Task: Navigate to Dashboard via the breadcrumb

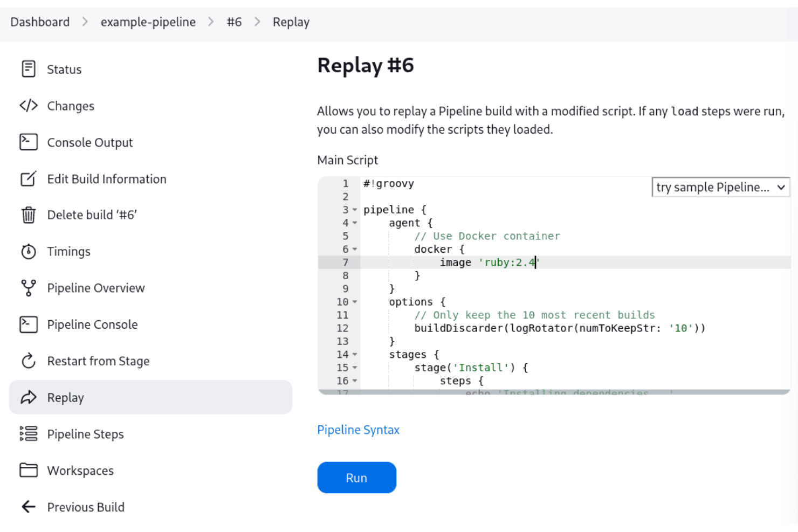Action: pos(40,22)
